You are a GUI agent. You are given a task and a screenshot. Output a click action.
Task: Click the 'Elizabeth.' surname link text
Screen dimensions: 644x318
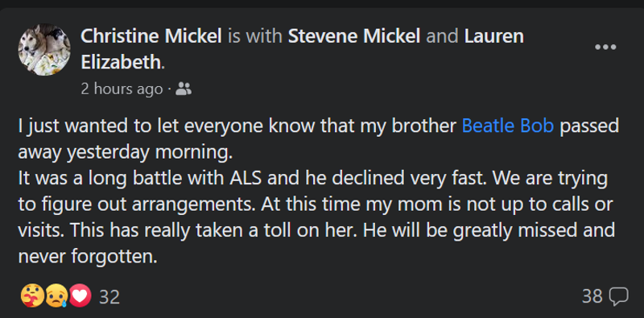click(x=122, y=62)
